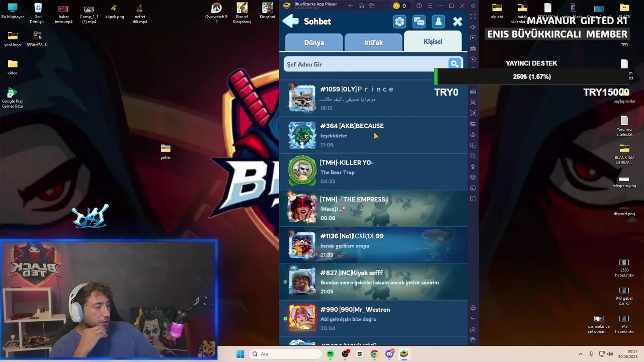Open BlueStacks hamburger menu
644x362 pixels.
pyautogui.click(x=430, y=6)
